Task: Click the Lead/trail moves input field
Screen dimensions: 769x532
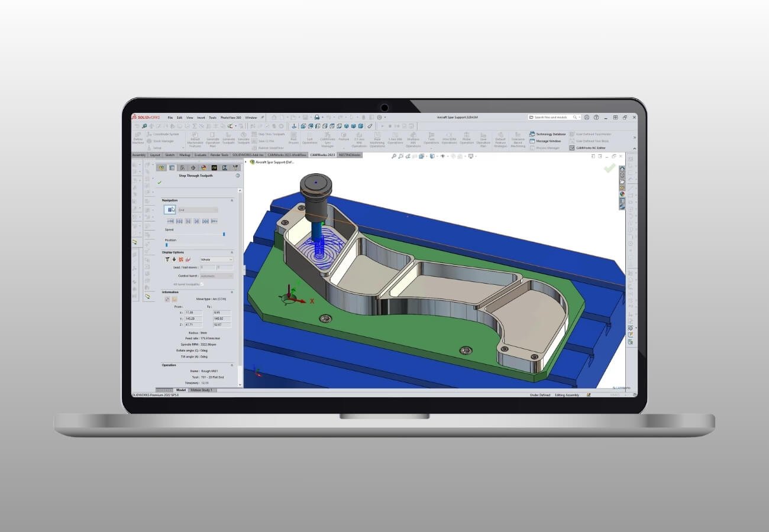Action: point(208,267)
